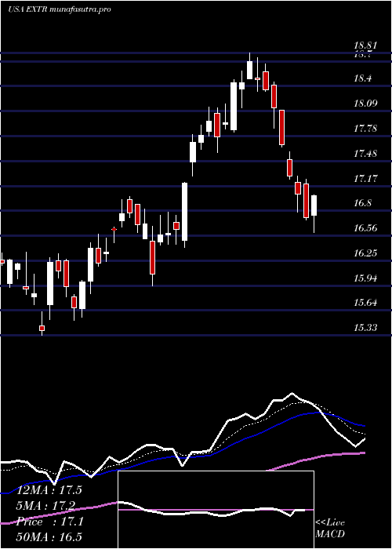Click the 17.78 price axis label
The width and height of the screenshot is (392, 549).
[x=365, y=129]
